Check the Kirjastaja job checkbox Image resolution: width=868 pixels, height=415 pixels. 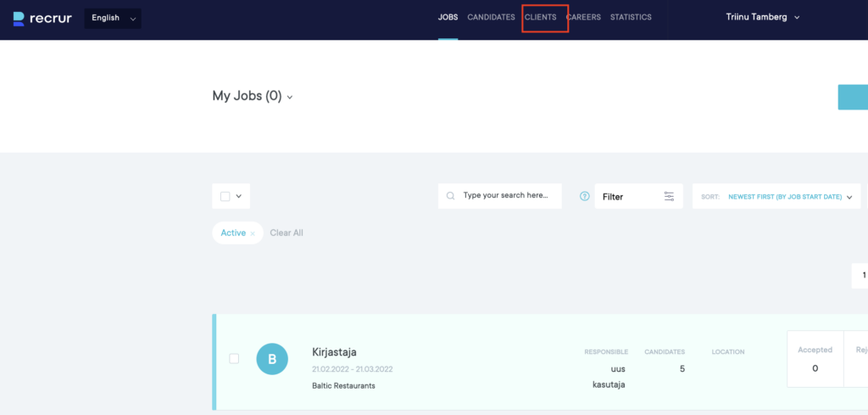click(x=234, y=359)
